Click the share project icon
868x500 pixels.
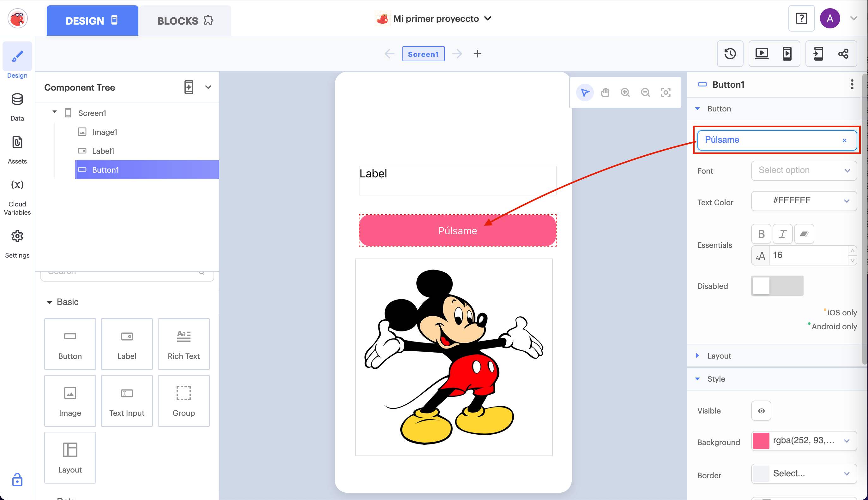[x=843, y=54]
